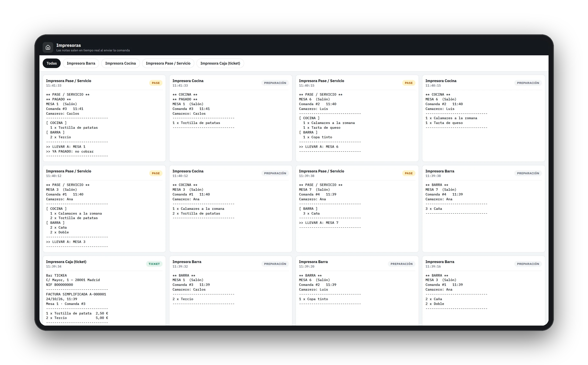This screenshot has width=588, height=365.
Task: Click 'Impresora Caja (ticket)' card title
Action: point(66,262)
